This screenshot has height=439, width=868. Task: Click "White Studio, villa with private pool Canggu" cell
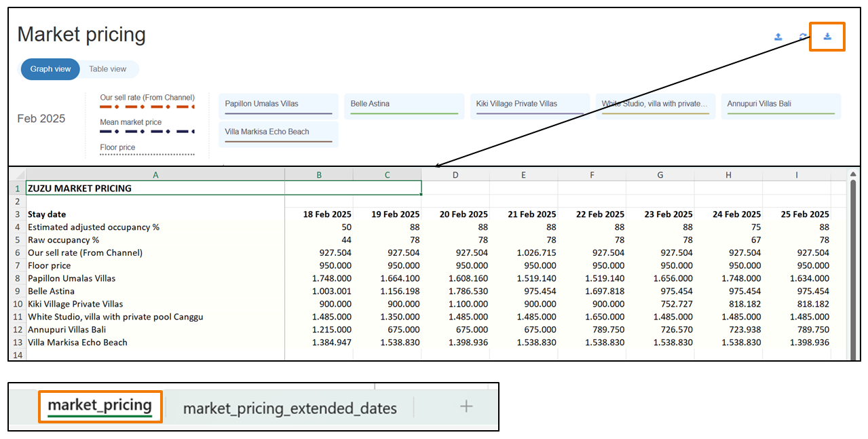155,317
